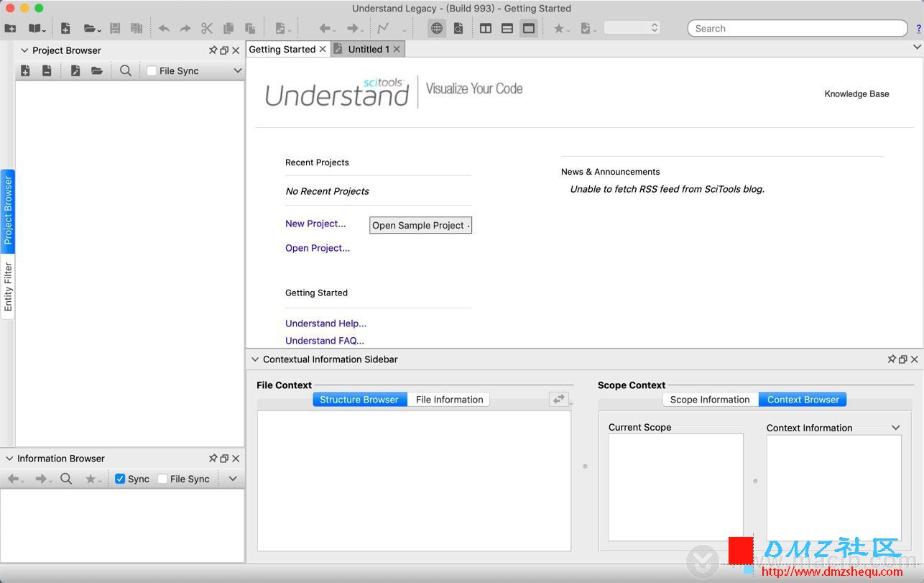Enable File Sync checkbox in the Project Browser

[152, 70]
